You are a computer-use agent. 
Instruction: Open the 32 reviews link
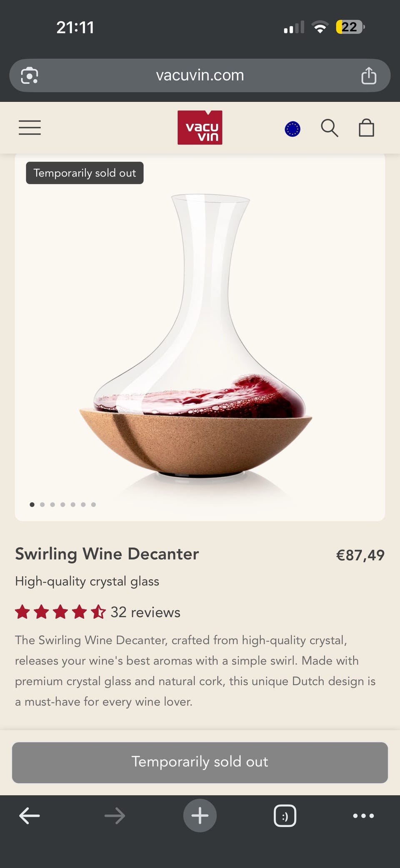(x=145, y=612)
